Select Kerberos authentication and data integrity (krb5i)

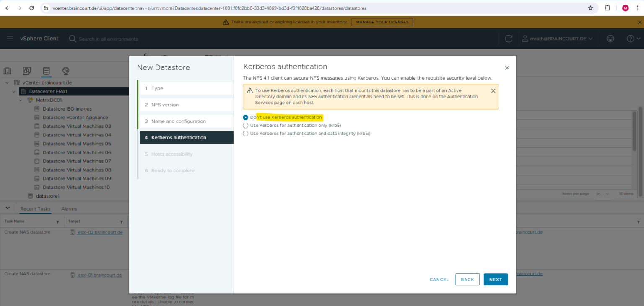click(x=246, y=134)
